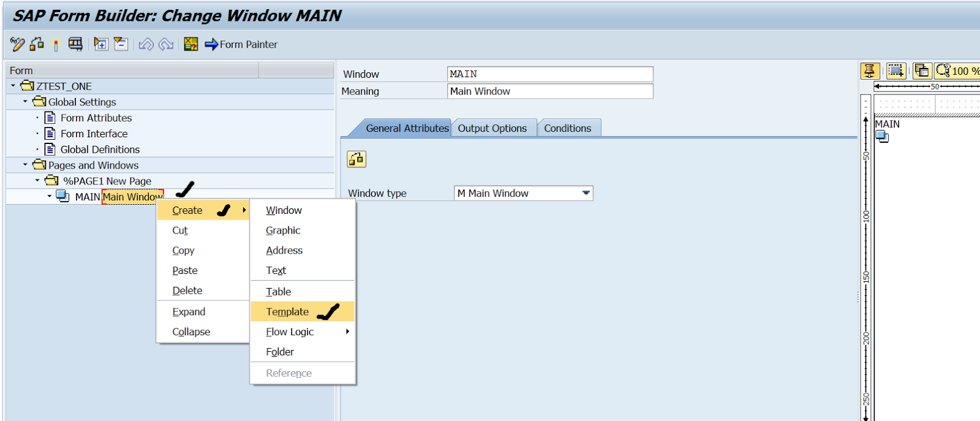
Task: Open the Window type dropdown
Action: [x=586, y=193]
